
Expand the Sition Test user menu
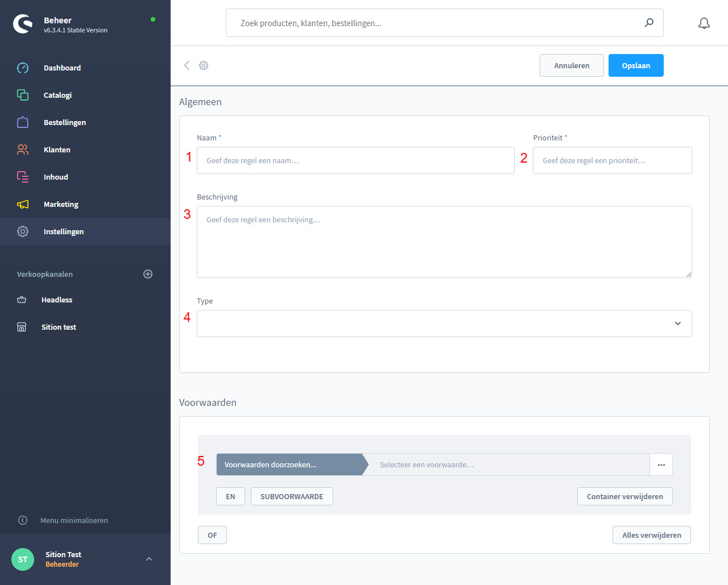click(149, 559)
